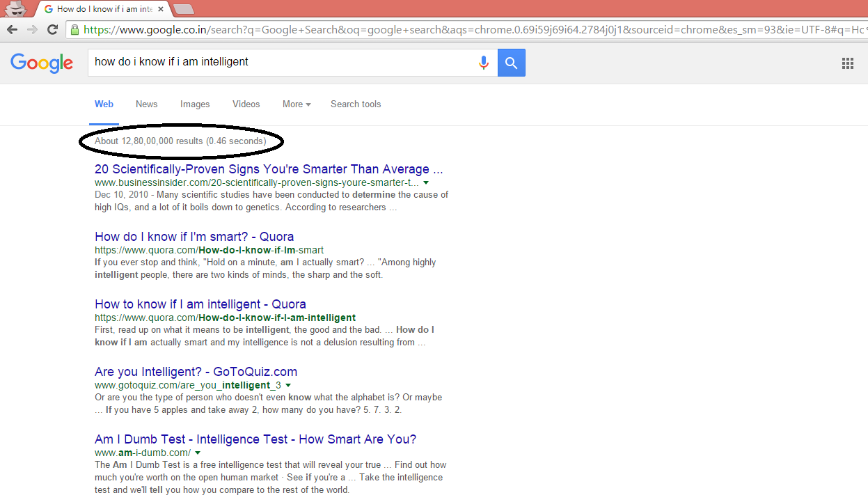Switch to the News results tab
868x502 pixels.
click(x=146, y=104)
